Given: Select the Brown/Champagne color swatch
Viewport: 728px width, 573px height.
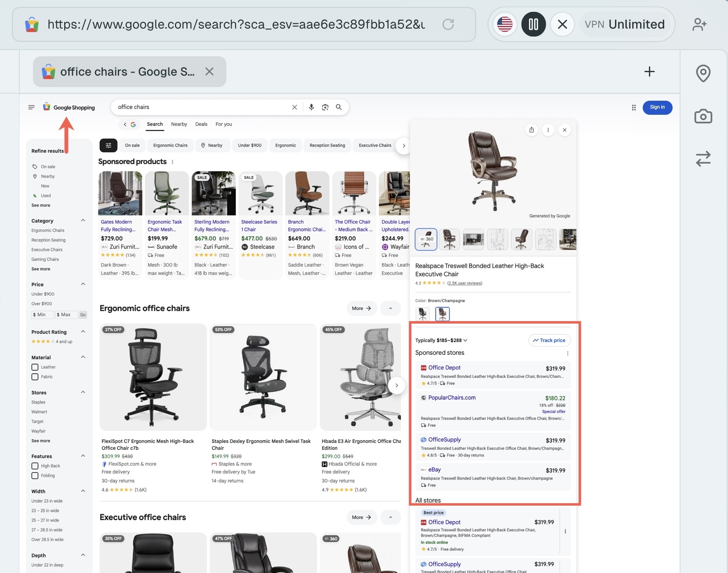Looking at the screenshot, I should point(442,314).
